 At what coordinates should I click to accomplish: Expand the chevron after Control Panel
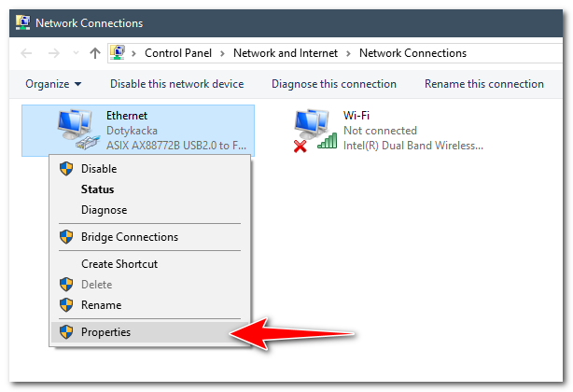(223, 53)
